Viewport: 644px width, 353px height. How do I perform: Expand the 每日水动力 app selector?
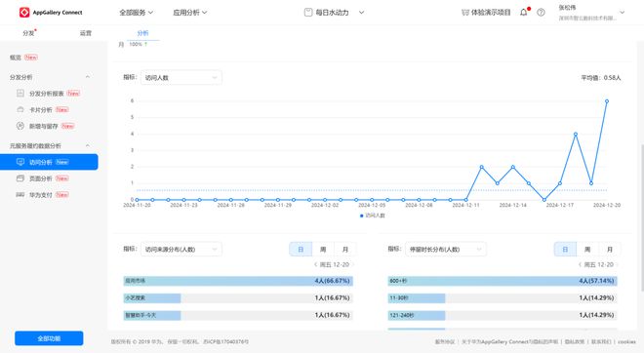pyautogui.click(x=361, y=13)
